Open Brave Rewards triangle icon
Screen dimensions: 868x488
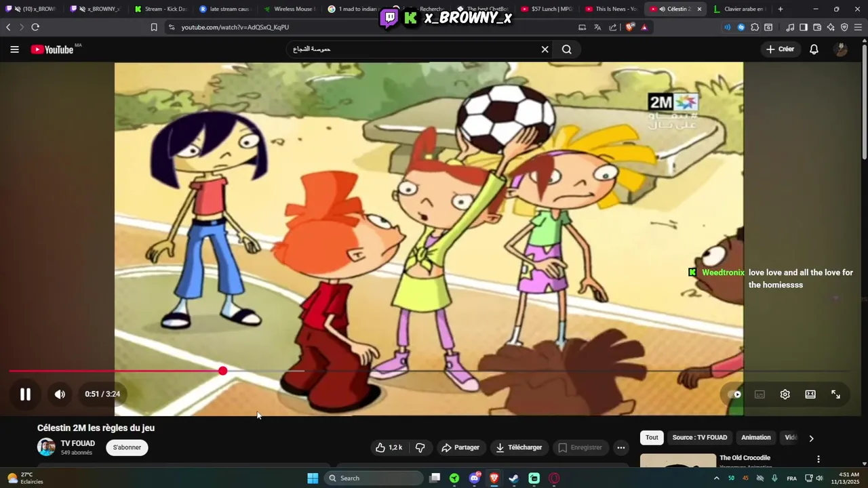(x=644, y=27)
